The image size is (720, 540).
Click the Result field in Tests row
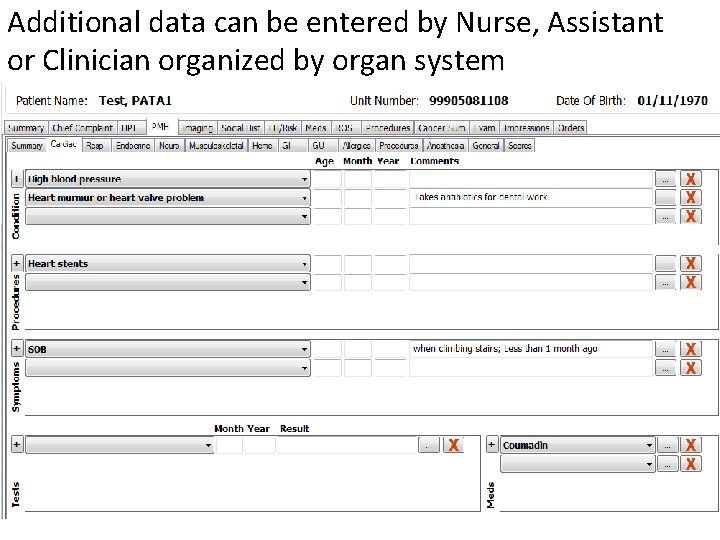(x=347, y=445)
